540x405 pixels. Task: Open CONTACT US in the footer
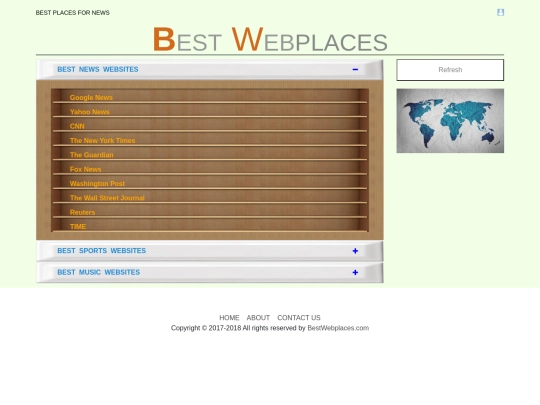(x=299, y=318)
